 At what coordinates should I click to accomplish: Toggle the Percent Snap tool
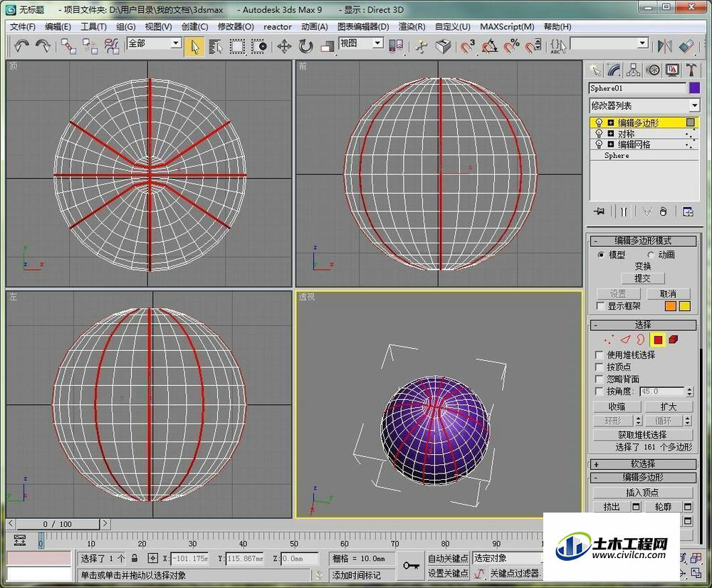511,46
